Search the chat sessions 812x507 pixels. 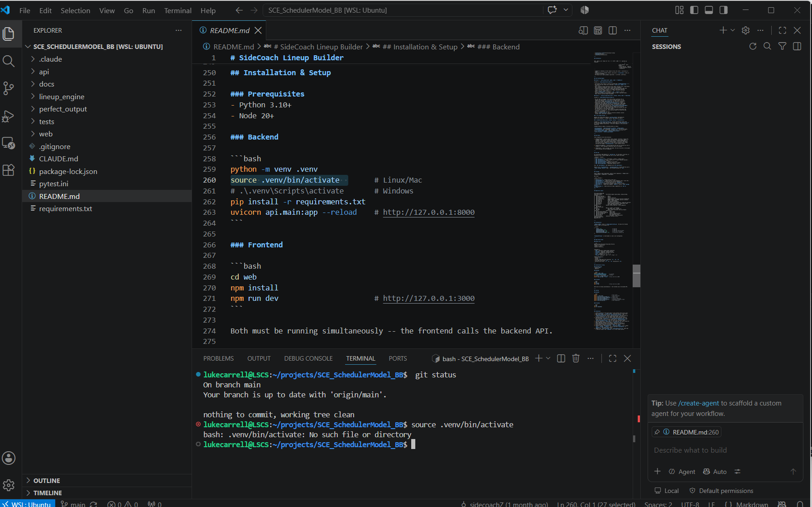click(x=767, y=46)
